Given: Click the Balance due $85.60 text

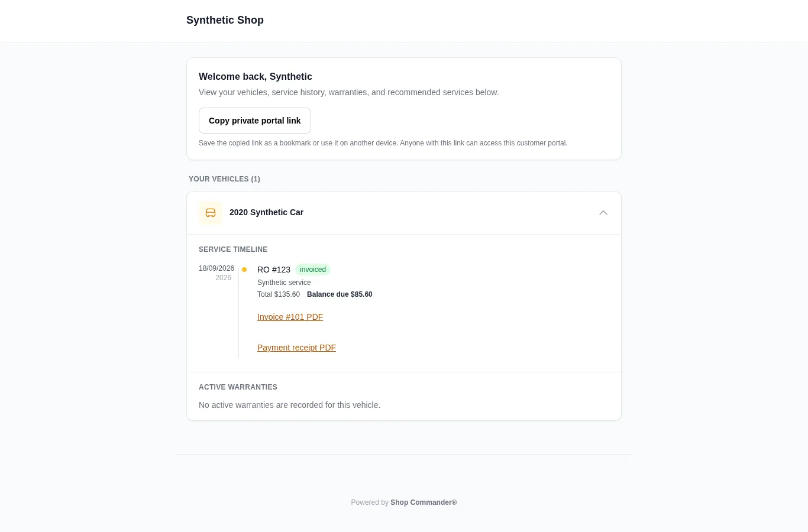Looking at the screenshot, I should point(340,294).
